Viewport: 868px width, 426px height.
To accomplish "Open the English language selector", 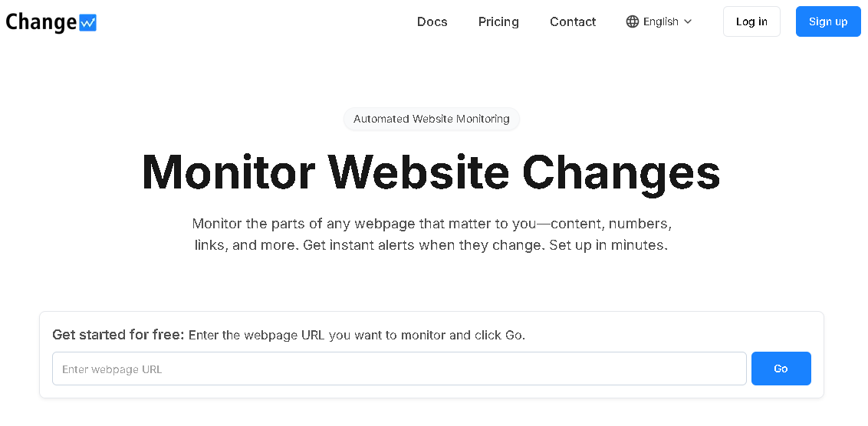I will 660,21.
